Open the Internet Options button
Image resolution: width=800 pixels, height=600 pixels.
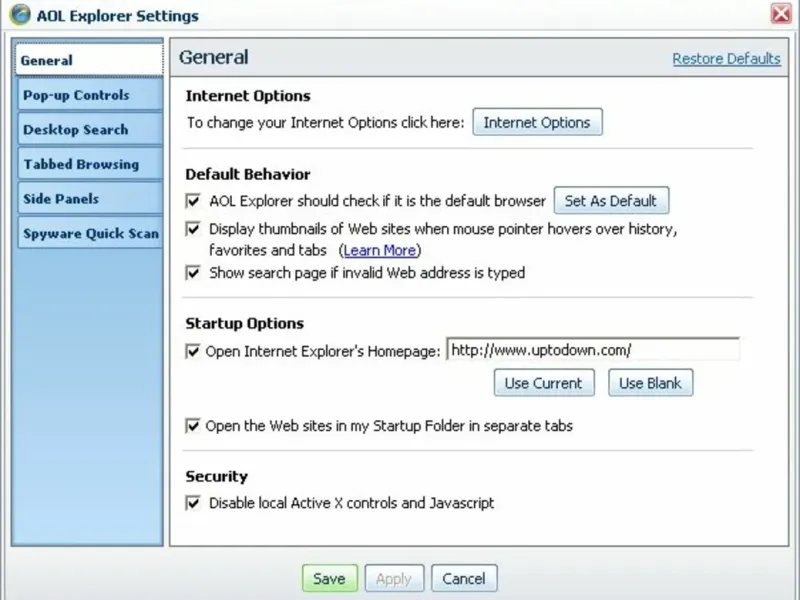(537, 122)
